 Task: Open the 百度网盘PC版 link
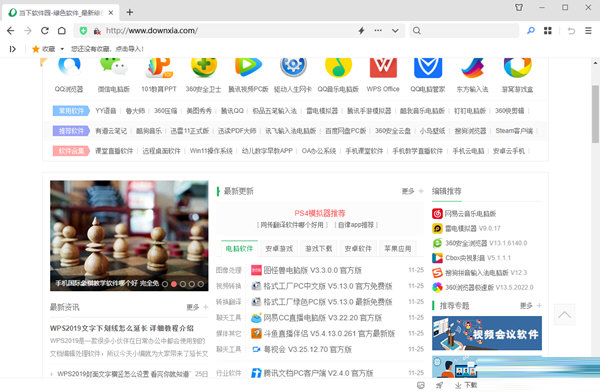(346, 131)
